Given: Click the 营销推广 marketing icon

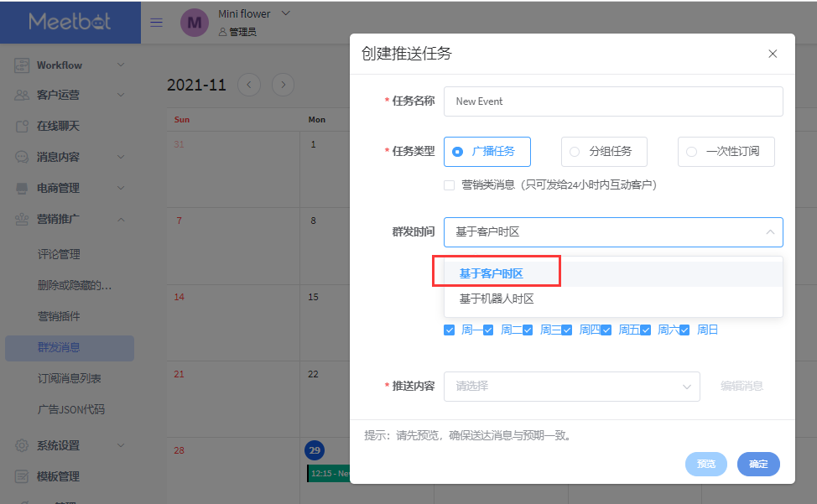Looking at the screenshot, I should point(22,219).
